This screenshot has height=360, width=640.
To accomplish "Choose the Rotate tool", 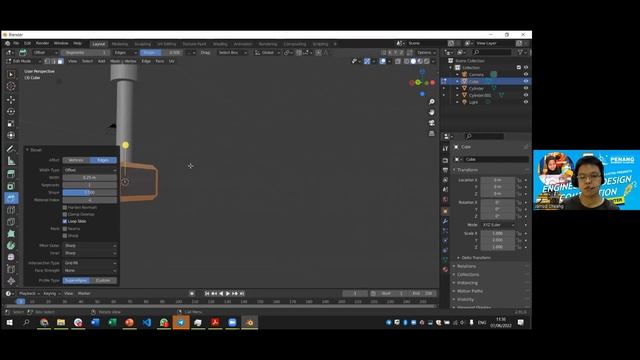I will point(11,111).
